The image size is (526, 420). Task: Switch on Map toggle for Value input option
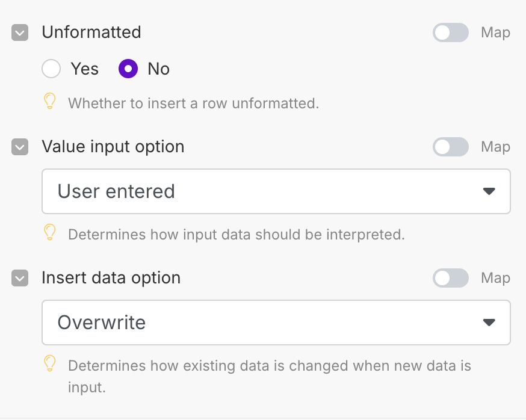click(x=450, y=147)
